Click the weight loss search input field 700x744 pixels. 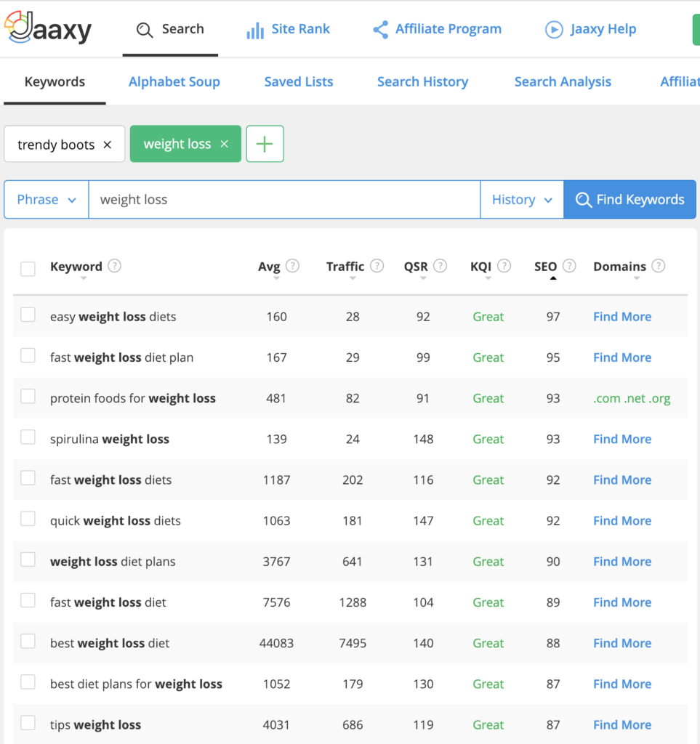283,200
